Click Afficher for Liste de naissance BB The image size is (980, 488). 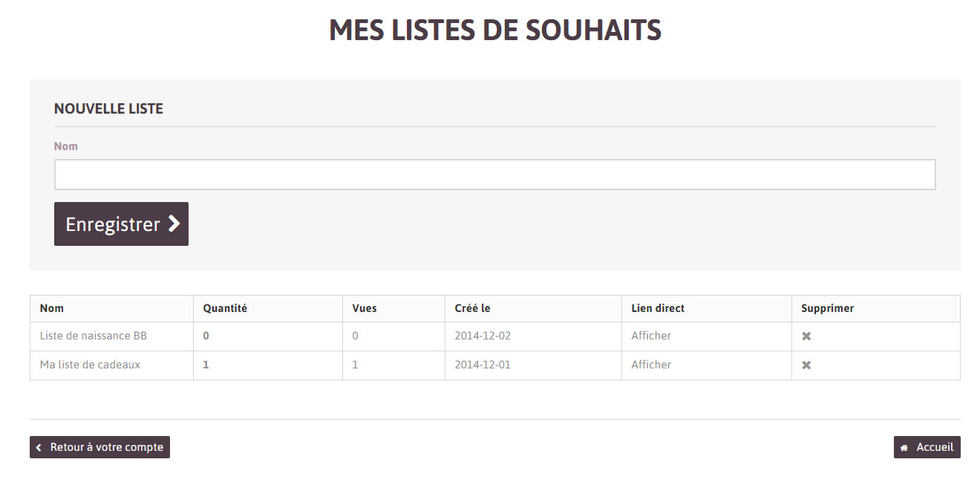(x=651, y=336)
